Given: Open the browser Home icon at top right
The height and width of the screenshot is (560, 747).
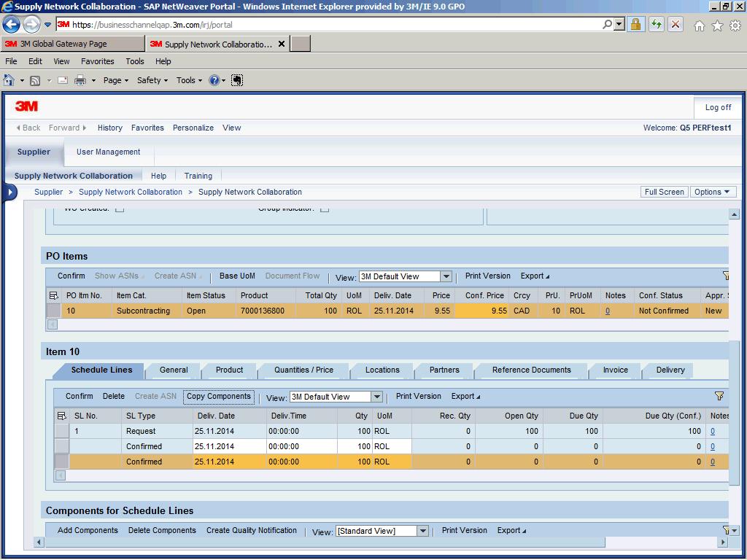Looking at the screenshot, I should click(x=700, y=26).
